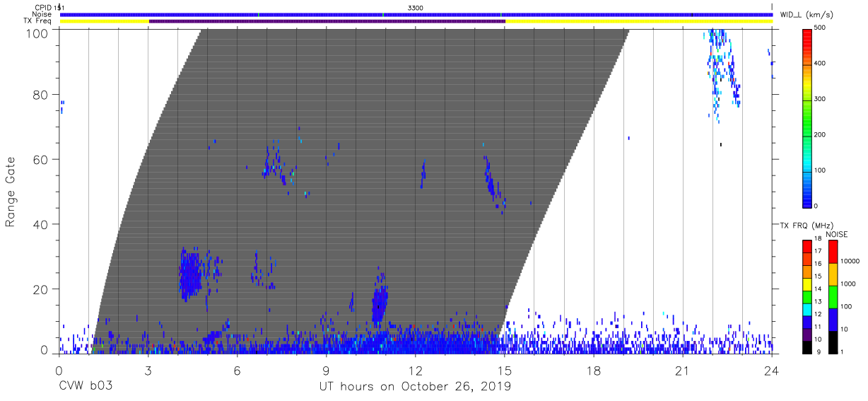
Task: Click the '12' tick on the TX FRQ legend
Action: (x=818, y=314)
